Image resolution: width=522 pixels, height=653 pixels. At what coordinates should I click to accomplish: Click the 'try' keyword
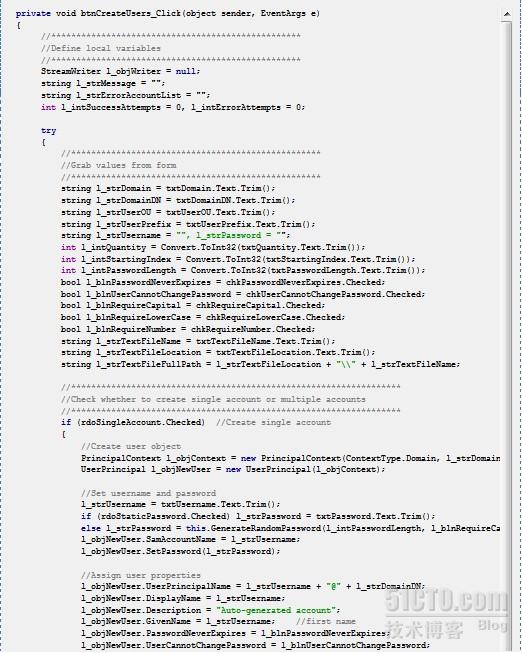[x=48, y=131]
